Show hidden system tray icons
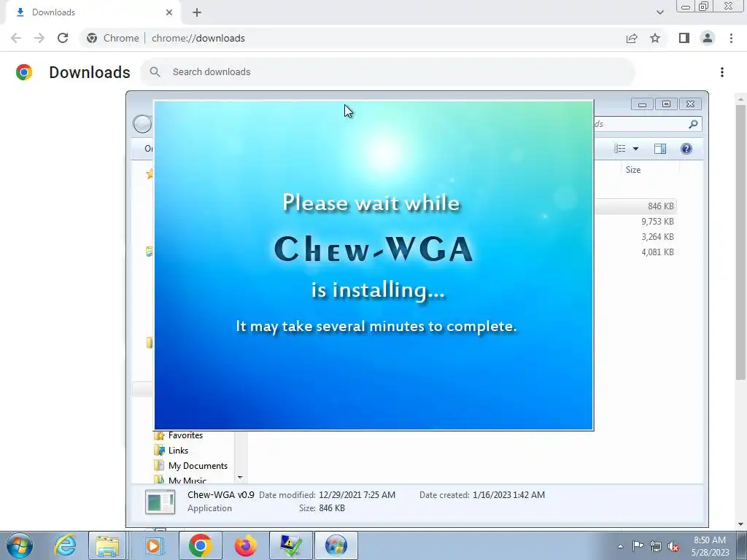 click(620, 546)
